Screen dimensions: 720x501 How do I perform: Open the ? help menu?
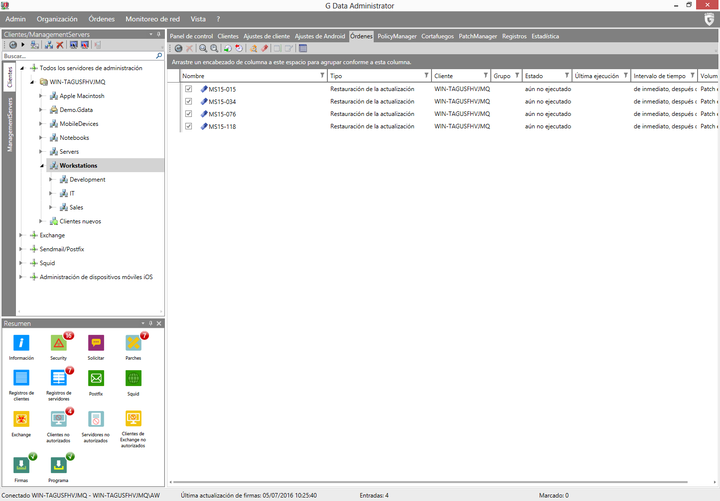pyautogui.click(x=218, y=19)
